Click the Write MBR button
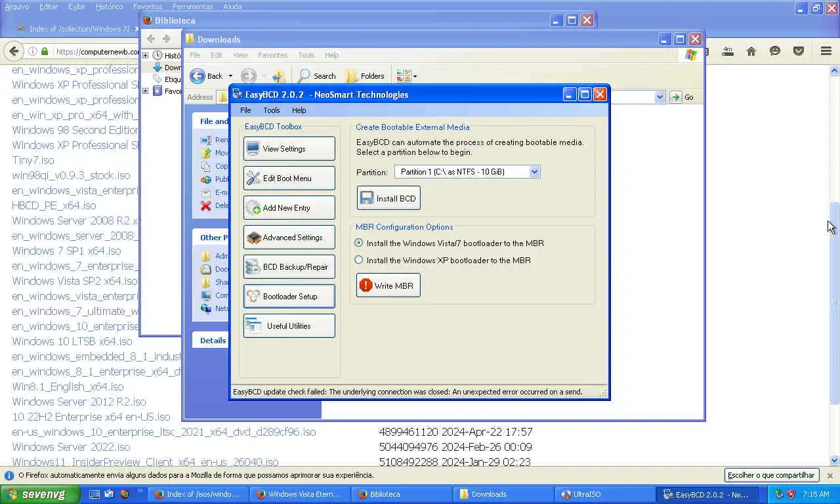 [x=388, y=285]
